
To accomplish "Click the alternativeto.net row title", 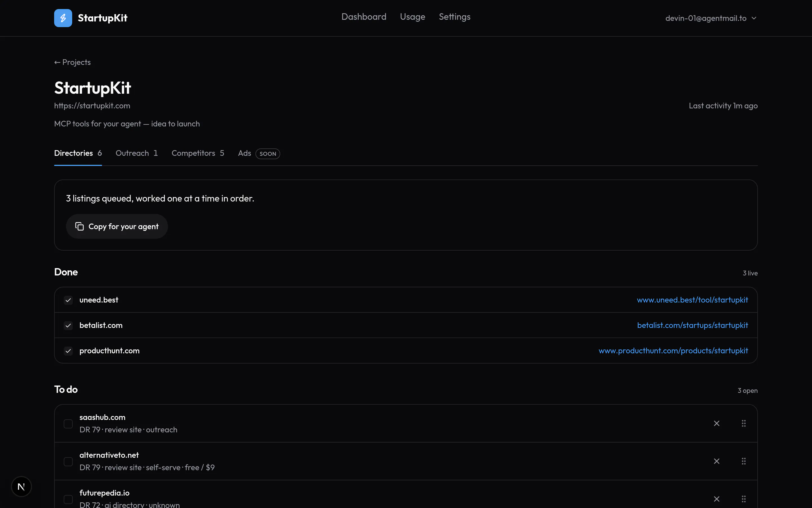I will click(x=109, y=455).
